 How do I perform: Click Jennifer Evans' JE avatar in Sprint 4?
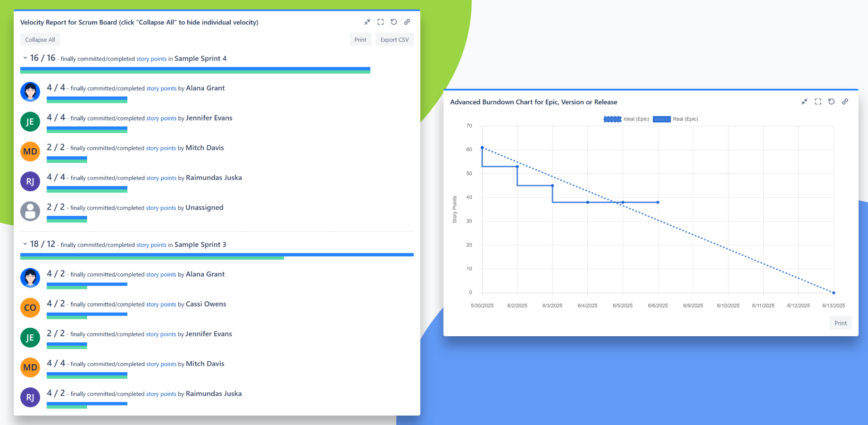(30, 121)
